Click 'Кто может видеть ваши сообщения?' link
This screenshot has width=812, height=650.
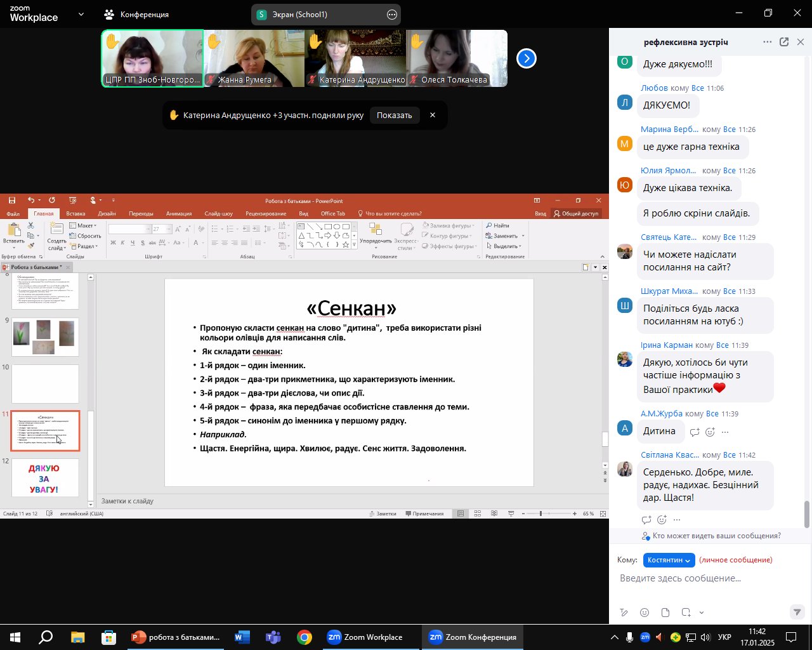click(x=716, y=536)
